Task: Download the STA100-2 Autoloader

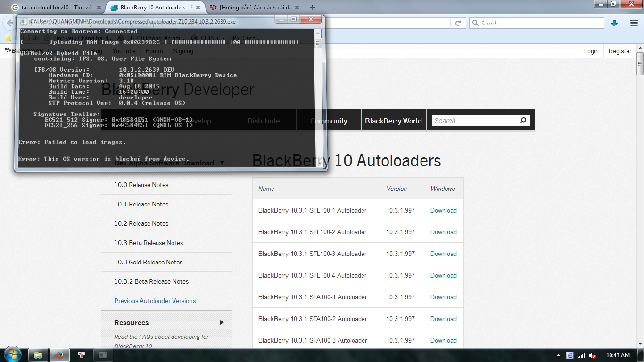Action: pyautogui.click(x=444, y=319)
